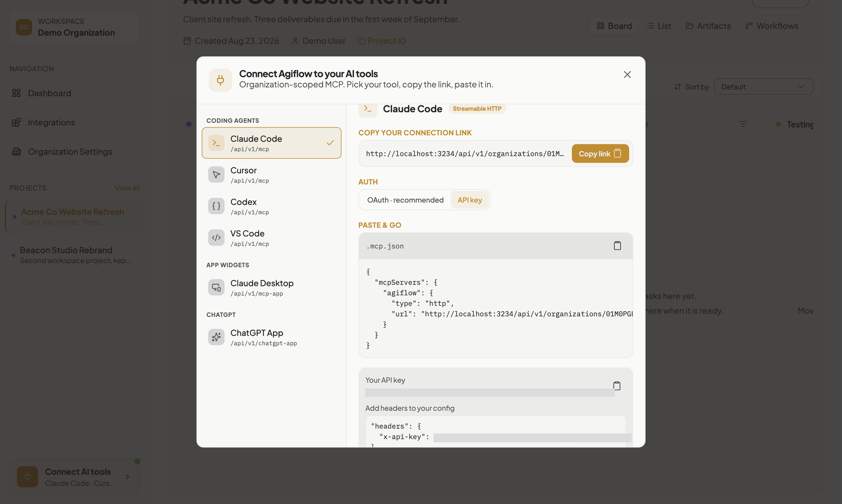Click Connect AI tools card

74,477
